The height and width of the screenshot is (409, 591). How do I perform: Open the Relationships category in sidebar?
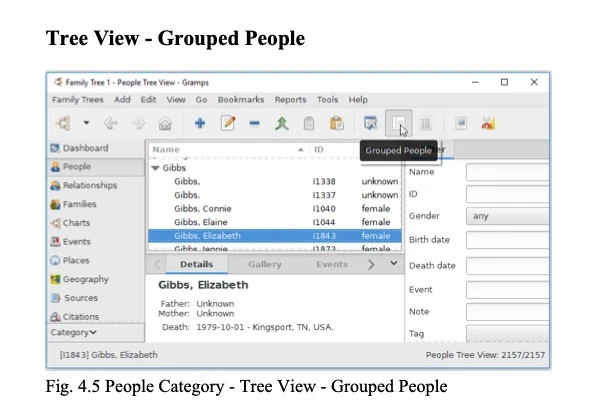click(x=90, y=185)
